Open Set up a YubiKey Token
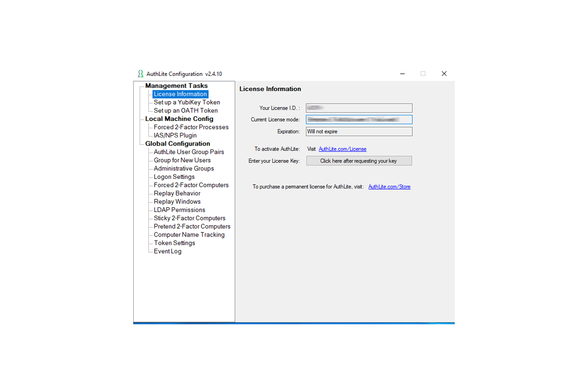Image resolution: width=588 pixels, height=392 pixels. (x=187, y=102)
